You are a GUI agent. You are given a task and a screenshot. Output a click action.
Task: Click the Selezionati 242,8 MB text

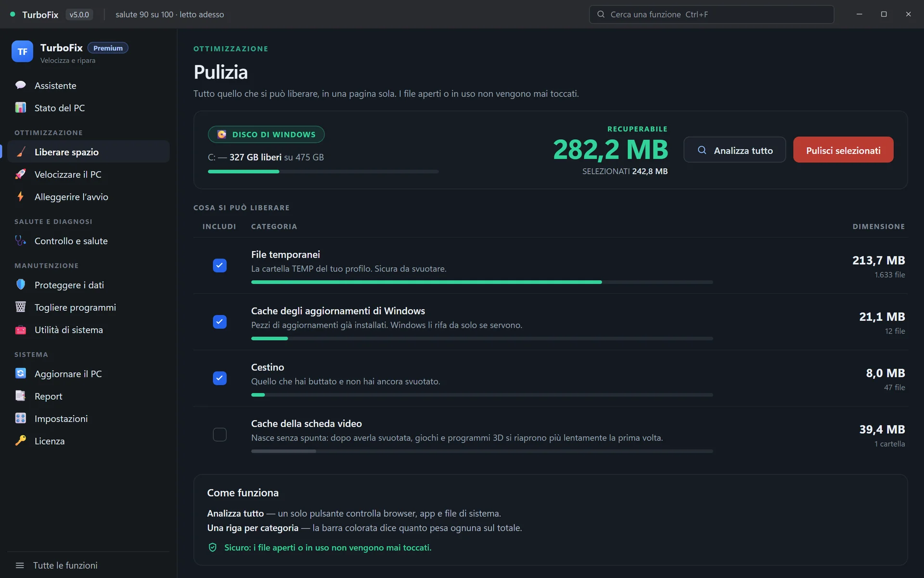[x=625, y=171]
